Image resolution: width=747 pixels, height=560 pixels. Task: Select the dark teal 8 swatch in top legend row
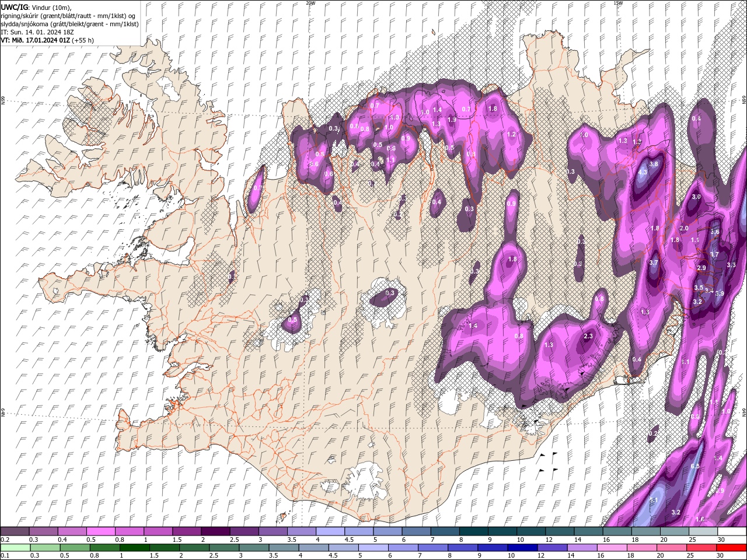474,531
